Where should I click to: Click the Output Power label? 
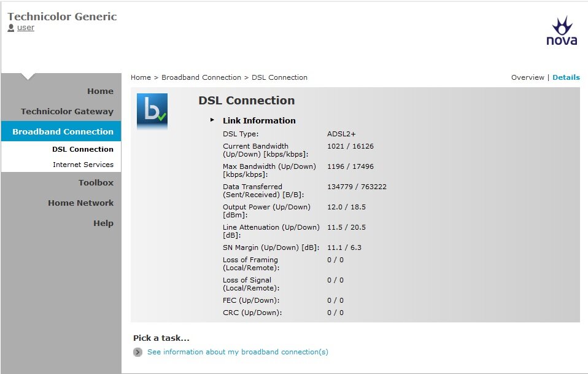tap(266, 211)
